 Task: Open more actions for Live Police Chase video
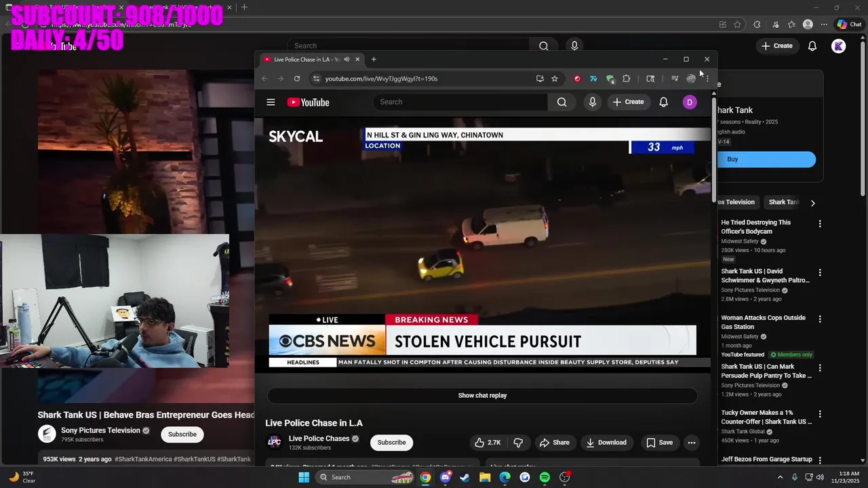pos(691,443)
